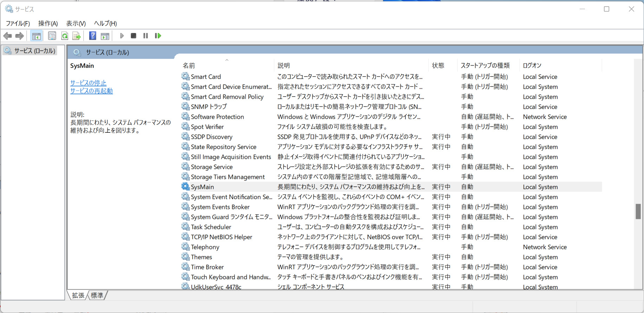Switch to the 標準 tab
Viewport: 644px width, 313px height.
tap(97, 295)
